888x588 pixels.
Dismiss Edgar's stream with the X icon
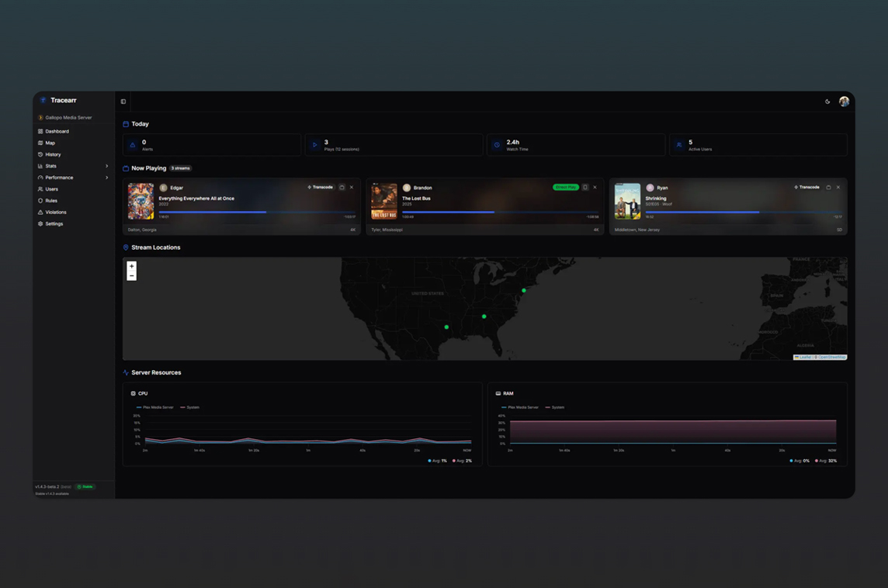tap(352, 187)
